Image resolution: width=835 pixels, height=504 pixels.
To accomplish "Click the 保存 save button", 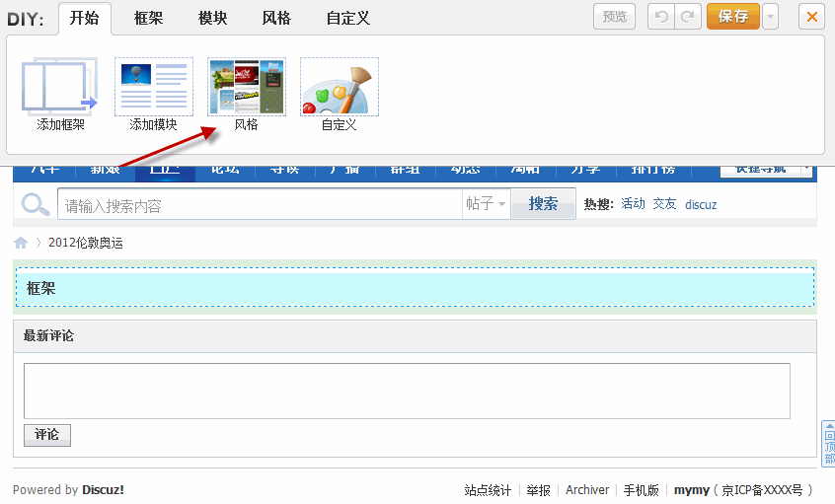I will pyautogui.click(x=732, y=17).
